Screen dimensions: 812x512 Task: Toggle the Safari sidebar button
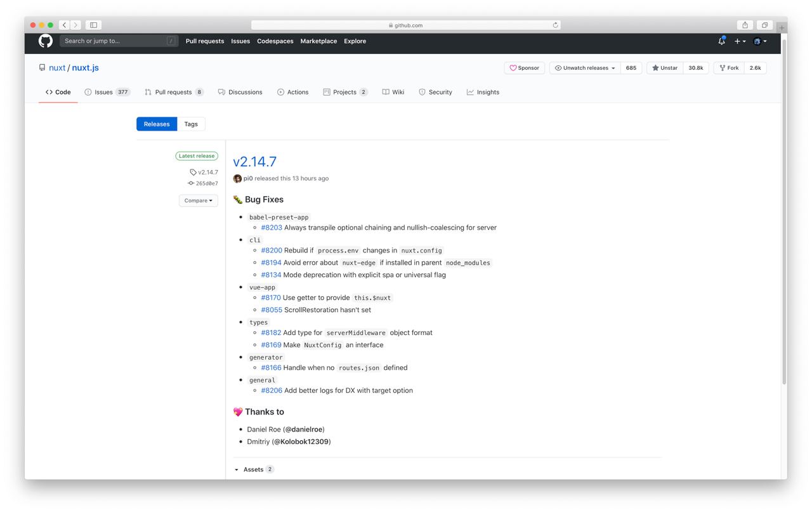coord(93,25)
